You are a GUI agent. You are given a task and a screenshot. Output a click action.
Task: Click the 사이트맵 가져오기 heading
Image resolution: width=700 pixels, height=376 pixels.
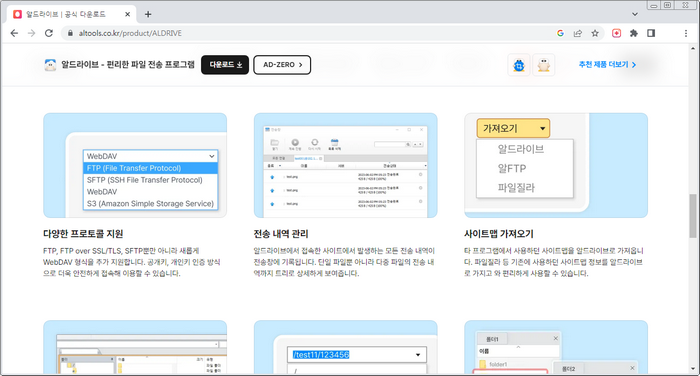click(499, 234)
